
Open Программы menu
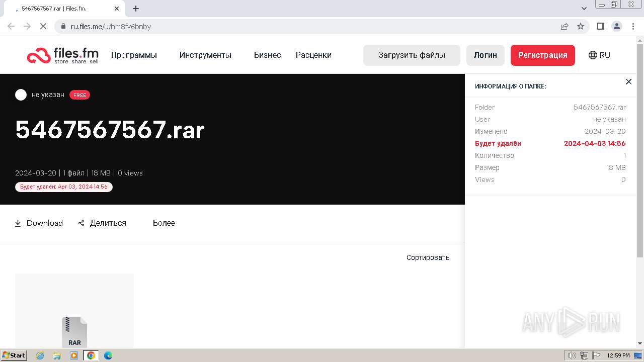(134, 55)
